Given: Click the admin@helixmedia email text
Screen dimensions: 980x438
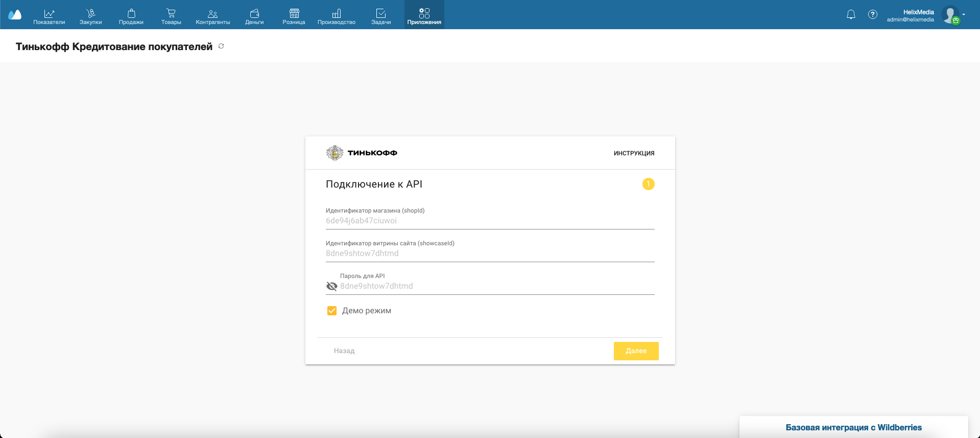Looking at the screenshot, I should (911, 20).
